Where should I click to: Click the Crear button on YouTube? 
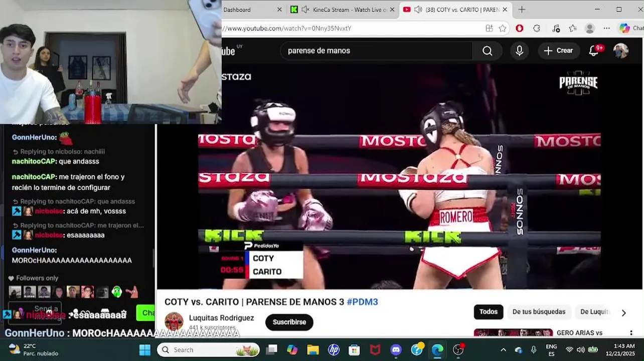pyautogui.click(x=558, y=51)
